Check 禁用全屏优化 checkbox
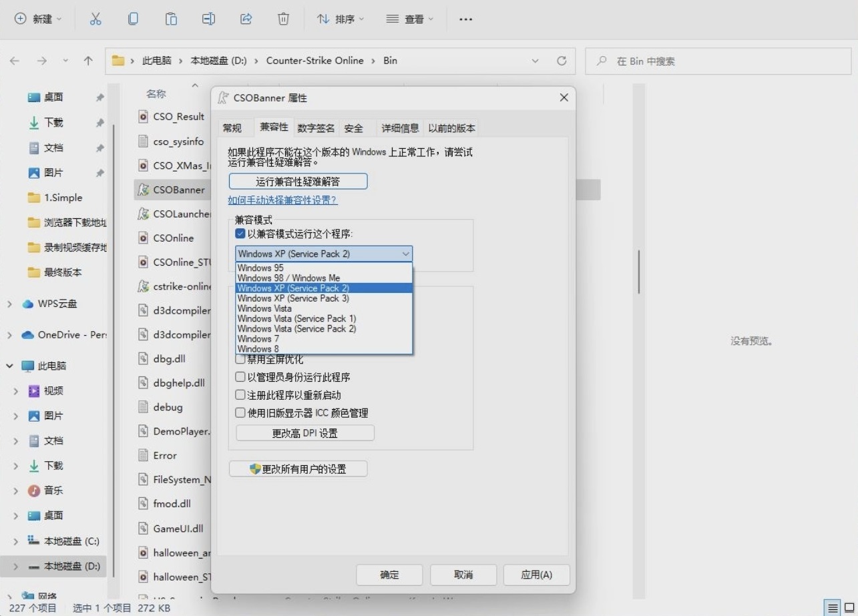 [x=240, y=360]
